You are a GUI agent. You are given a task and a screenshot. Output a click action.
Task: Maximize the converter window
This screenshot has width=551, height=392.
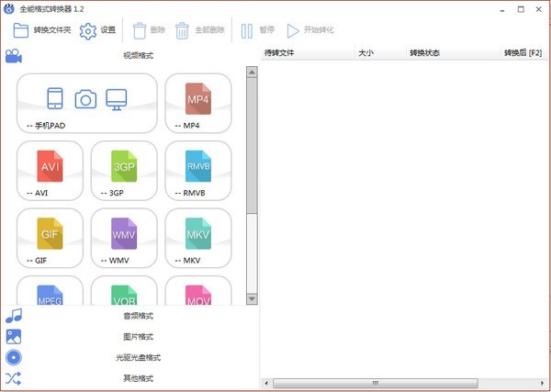521,9
